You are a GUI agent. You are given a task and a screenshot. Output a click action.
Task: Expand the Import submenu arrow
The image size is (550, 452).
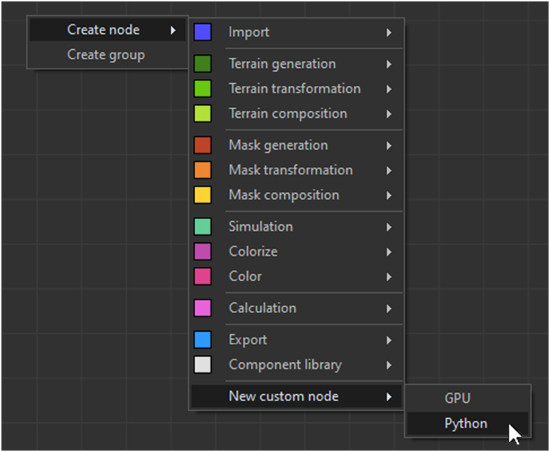389,33
